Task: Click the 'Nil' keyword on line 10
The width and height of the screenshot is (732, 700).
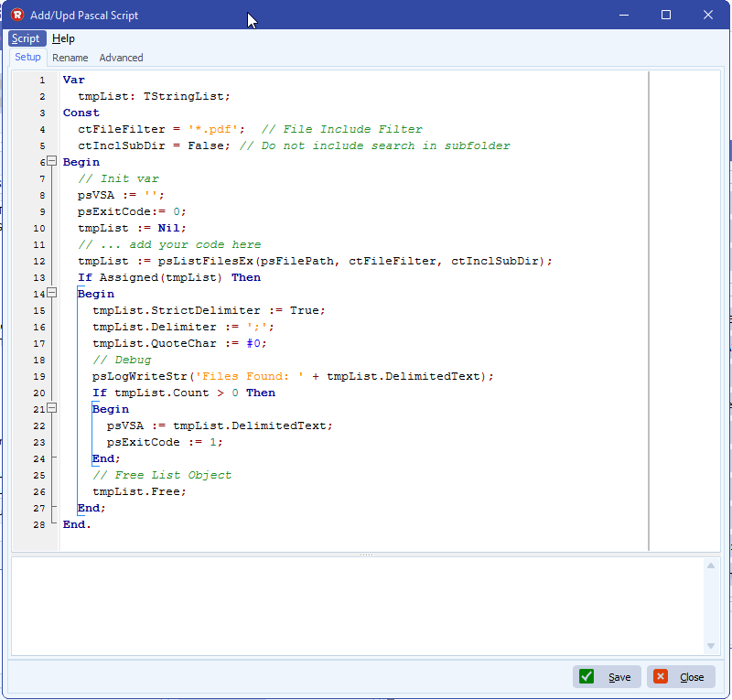Action: (x=168, y=228)
